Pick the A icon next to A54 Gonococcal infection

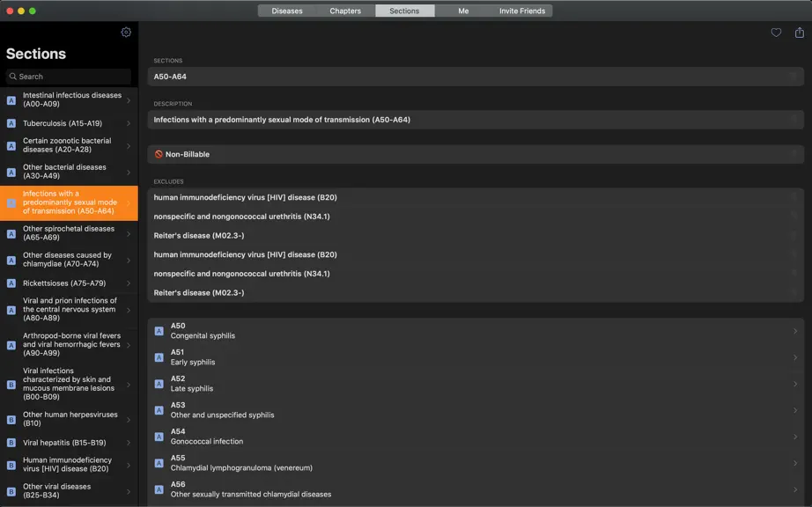159,437
